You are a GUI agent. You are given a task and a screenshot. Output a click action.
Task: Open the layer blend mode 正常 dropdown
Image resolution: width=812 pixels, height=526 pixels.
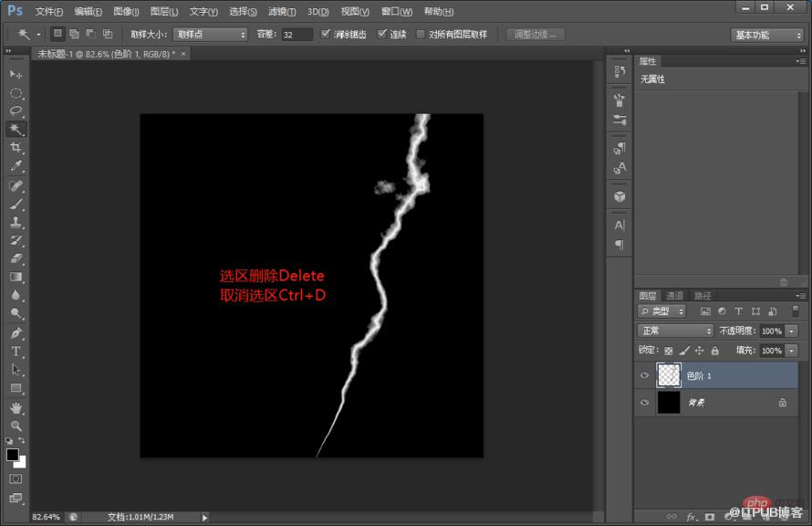675,331
